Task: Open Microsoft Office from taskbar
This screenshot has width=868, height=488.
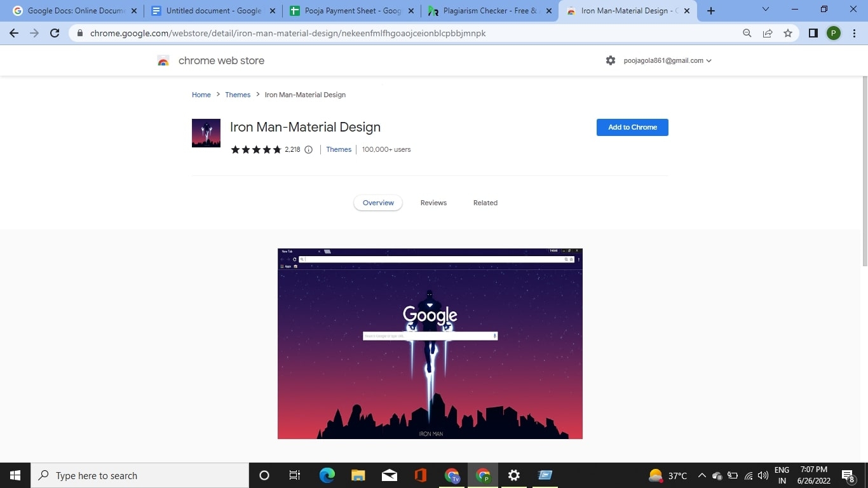Action: pos(420,475)
